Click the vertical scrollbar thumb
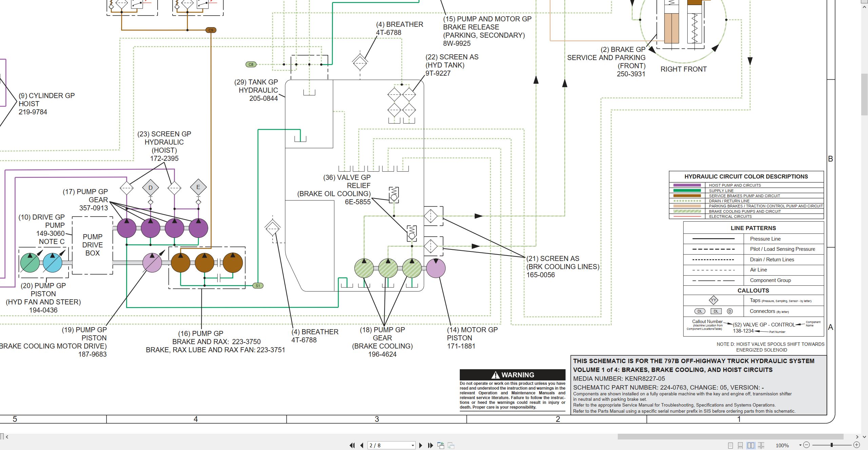 865,95
